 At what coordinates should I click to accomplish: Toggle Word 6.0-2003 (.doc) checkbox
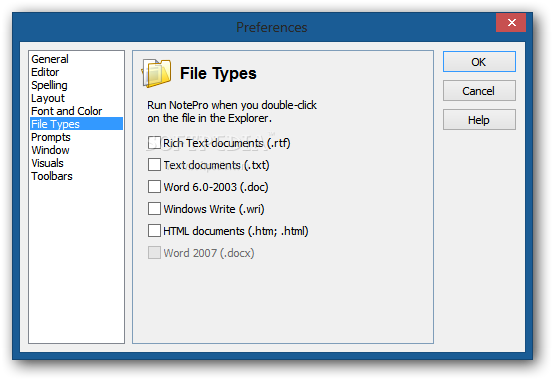154,187
